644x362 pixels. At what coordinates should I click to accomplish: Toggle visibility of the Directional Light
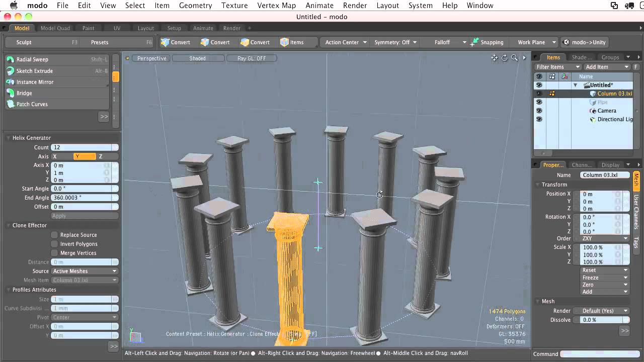tap(539, 119)
